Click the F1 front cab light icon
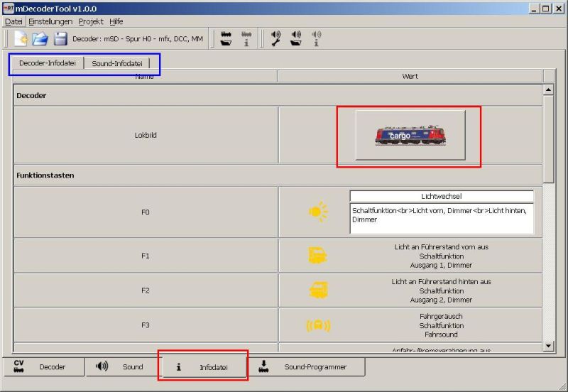 [317, 256]
